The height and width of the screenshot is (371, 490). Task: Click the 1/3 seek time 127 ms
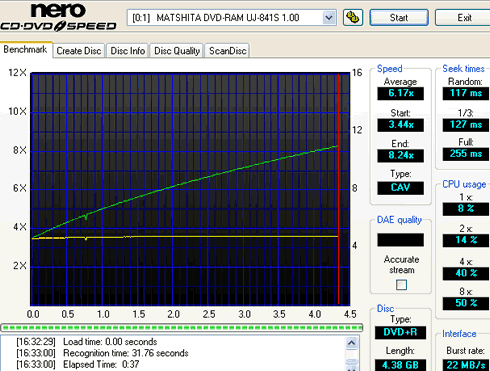[466, 125]
